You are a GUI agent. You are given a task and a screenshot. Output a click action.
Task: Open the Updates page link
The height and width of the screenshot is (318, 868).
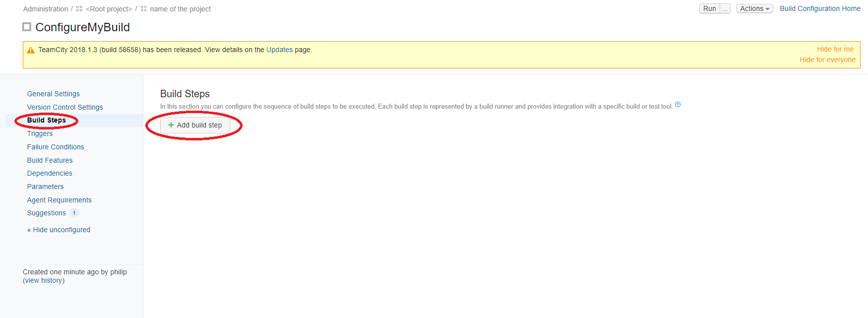click(x=279, y=50)
